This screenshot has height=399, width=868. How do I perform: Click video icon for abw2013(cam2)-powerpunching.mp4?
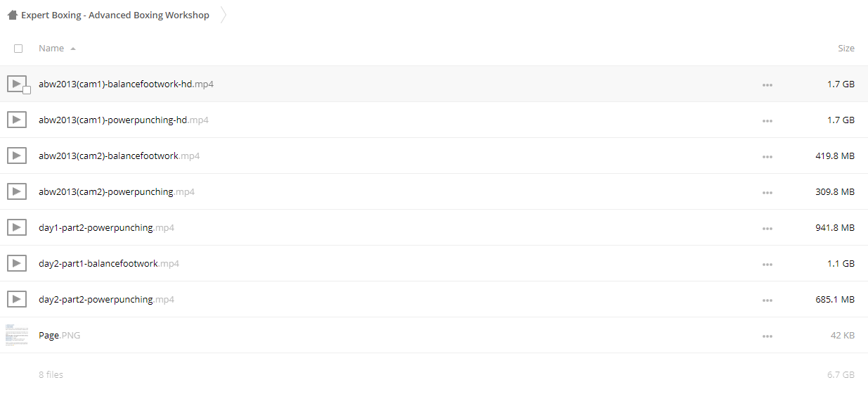click(17, 191)
